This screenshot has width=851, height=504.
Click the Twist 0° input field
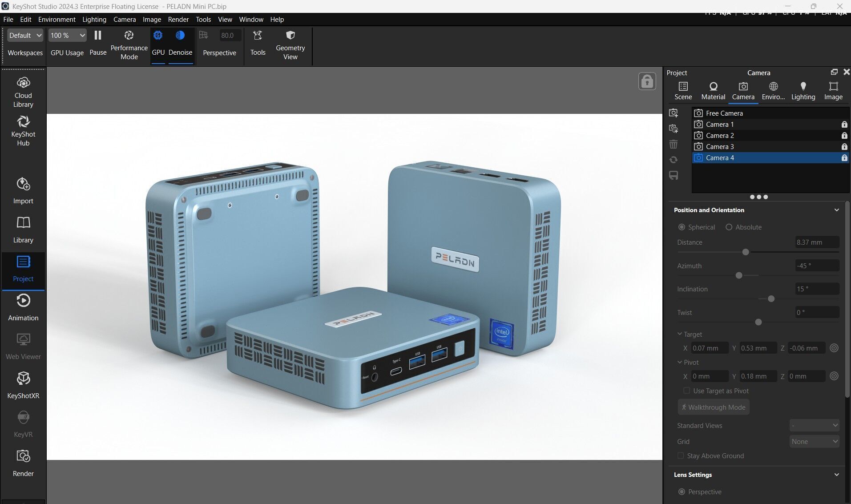click(x=817, y=312)
